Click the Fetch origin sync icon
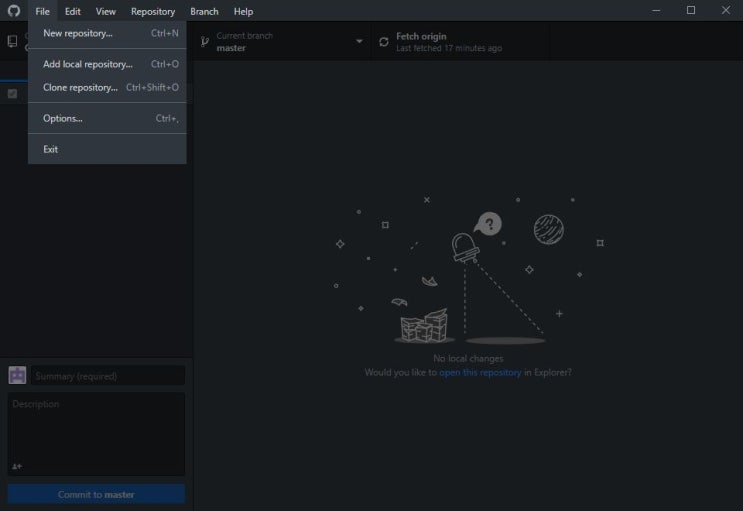The width and height of the screenshot is (743, 511). pyautogui.click(x=384, y=42)
